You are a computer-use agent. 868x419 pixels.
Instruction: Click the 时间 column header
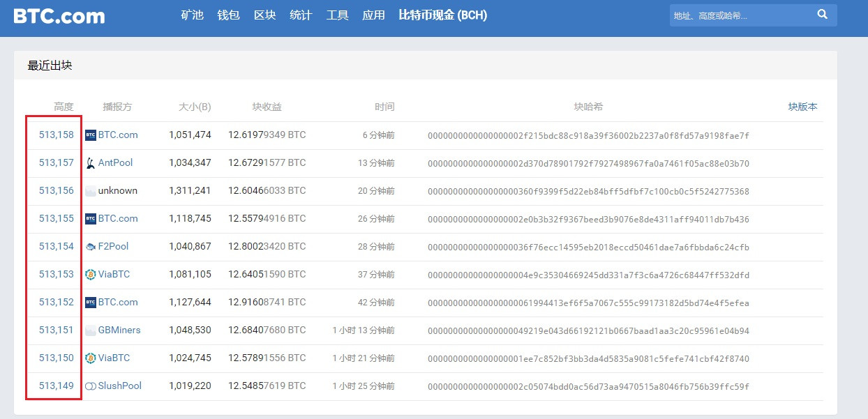point(384,107)
